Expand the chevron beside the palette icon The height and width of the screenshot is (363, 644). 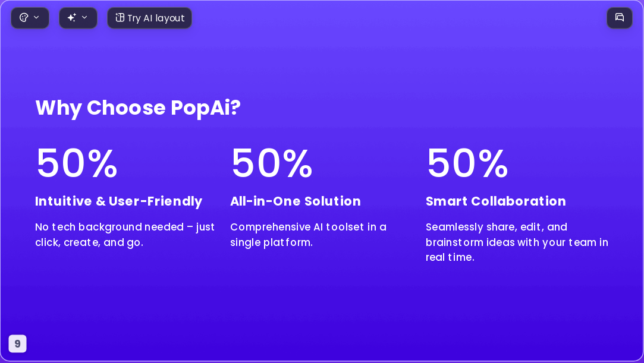tap(36, 17)
